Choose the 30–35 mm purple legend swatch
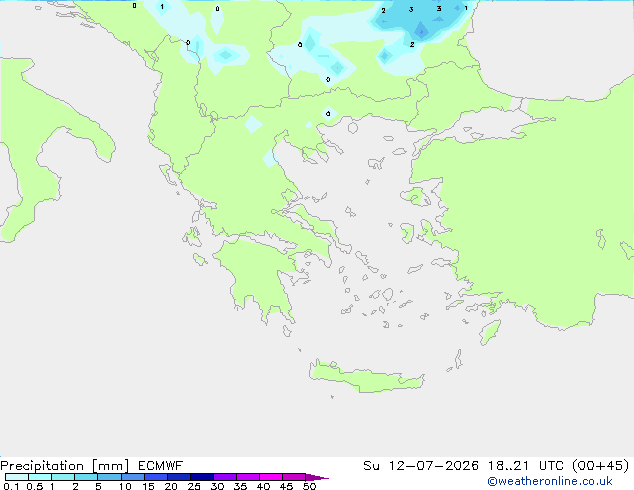 pos(224,477)
